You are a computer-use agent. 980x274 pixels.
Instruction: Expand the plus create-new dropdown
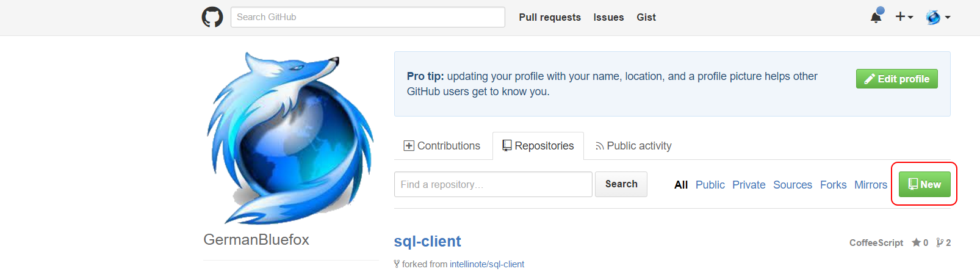click(x=904, y=17)
